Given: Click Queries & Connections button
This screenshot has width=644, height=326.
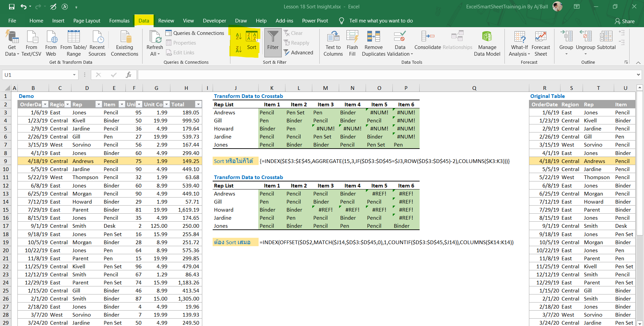Looking at the screenshot, I should [x=195, y=33].
